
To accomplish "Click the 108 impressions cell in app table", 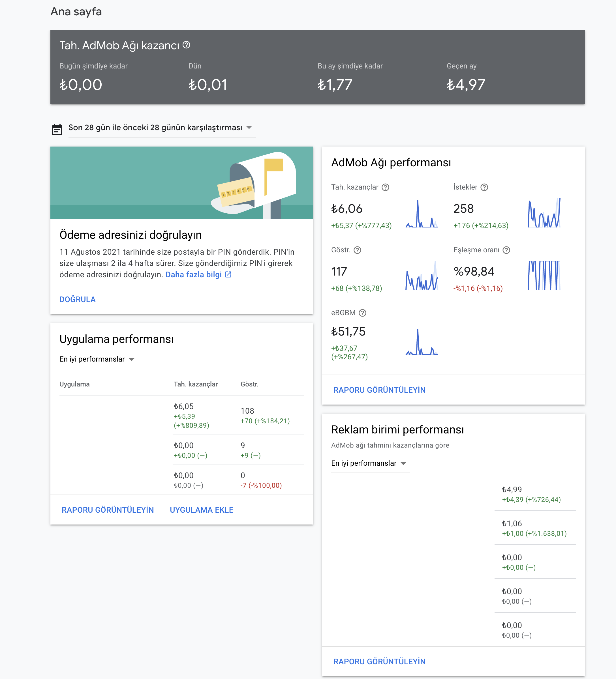I will (x=247, y=411).
